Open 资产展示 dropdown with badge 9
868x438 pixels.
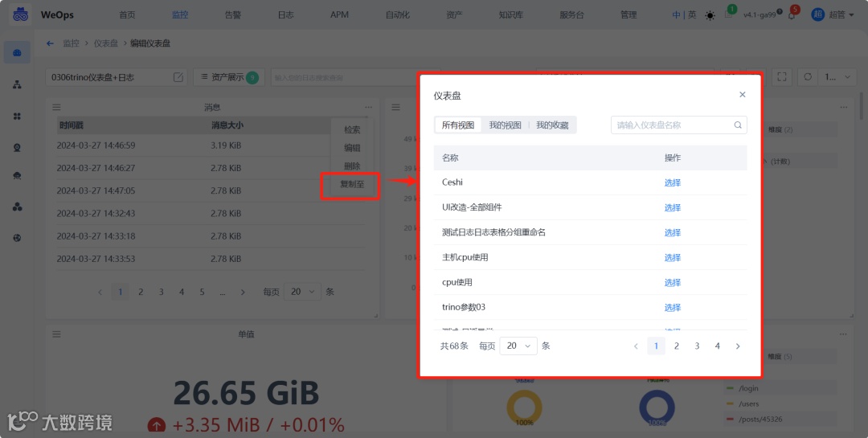point(228,77)
